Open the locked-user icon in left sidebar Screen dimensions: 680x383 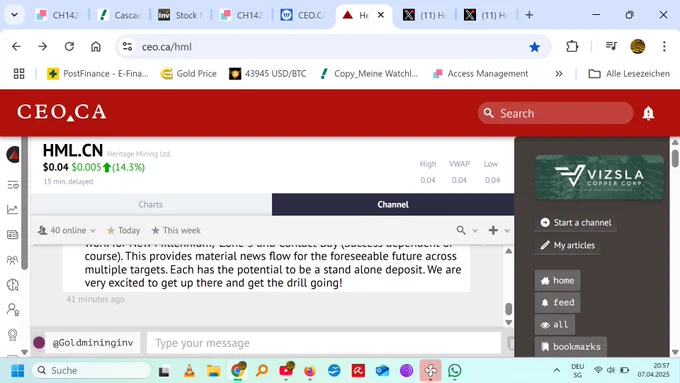coord(13,309)
